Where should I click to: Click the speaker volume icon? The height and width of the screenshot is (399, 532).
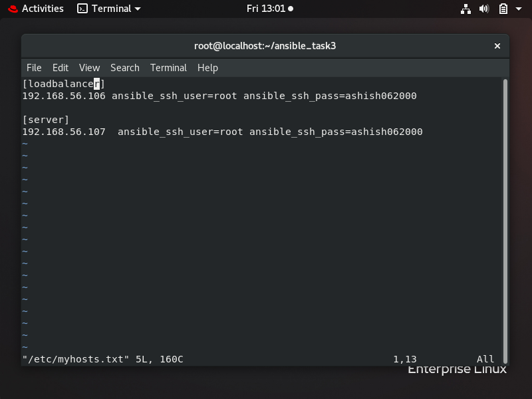pyautogui.click(x=484, y=9)
